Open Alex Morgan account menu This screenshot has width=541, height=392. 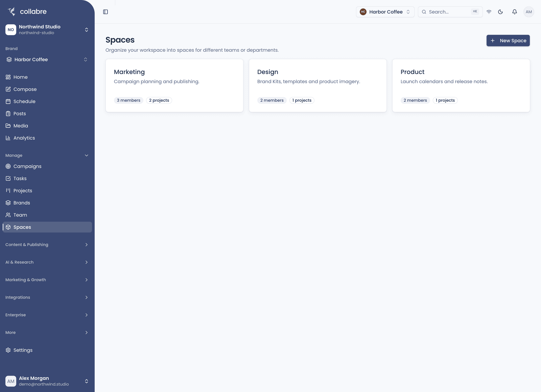coord(47,381)
